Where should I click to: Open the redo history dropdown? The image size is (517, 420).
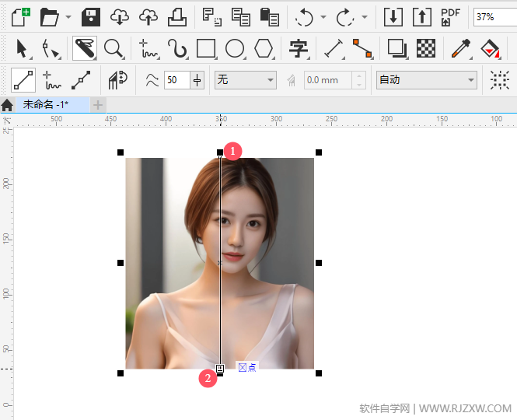365,17
